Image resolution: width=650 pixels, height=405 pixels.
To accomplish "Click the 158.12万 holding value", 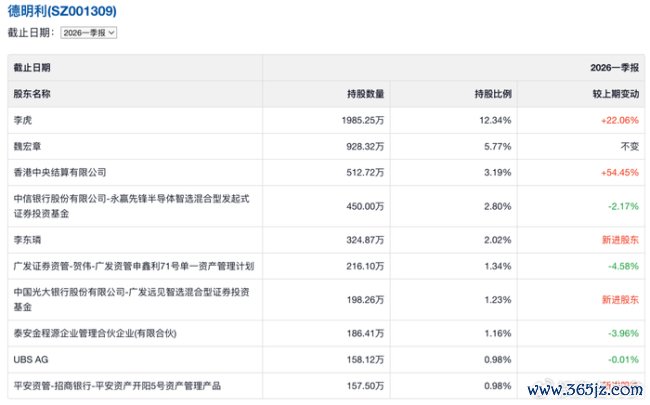I will [x=365, y=360].
